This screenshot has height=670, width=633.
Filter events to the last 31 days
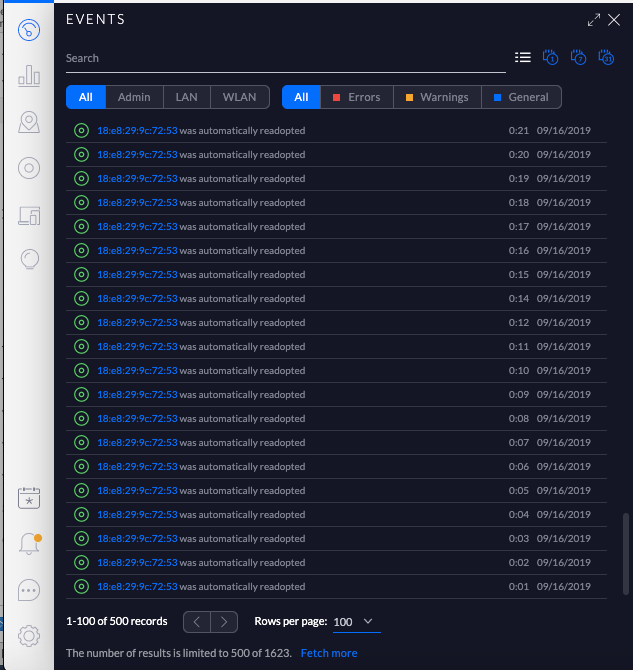click(x=606, y=57)
